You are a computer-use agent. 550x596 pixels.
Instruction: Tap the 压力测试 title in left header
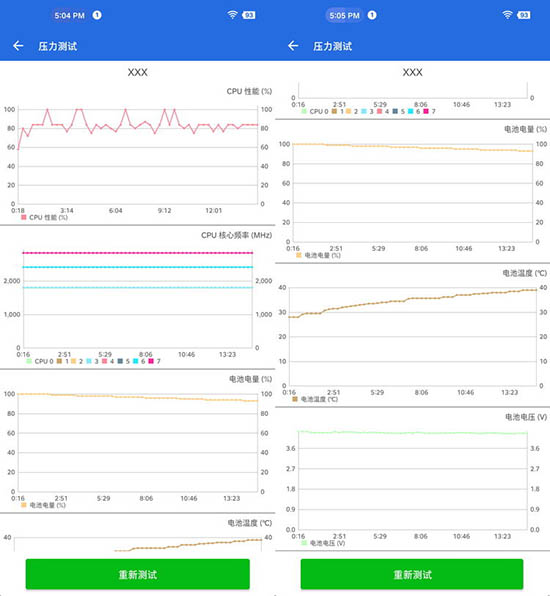58,46
